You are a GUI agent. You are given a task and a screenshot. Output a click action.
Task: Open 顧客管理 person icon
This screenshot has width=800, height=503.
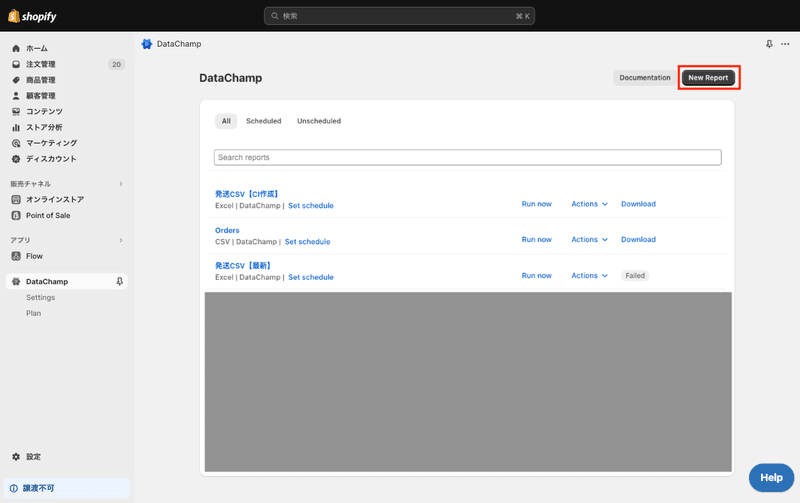click(x=16, y=96)
